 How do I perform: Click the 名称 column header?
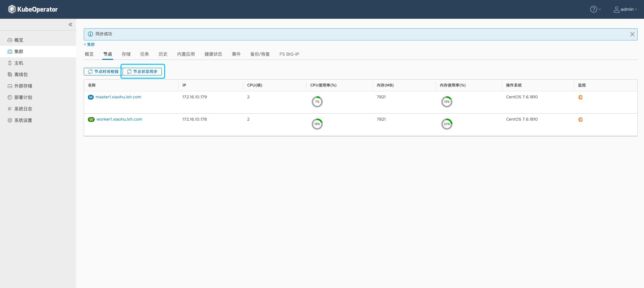coord(92,85)
